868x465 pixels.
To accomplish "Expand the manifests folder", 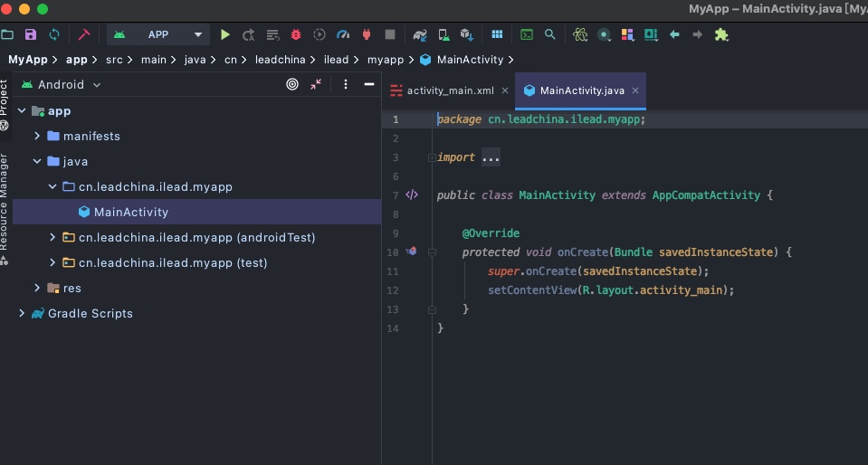I will pos(37,136).
